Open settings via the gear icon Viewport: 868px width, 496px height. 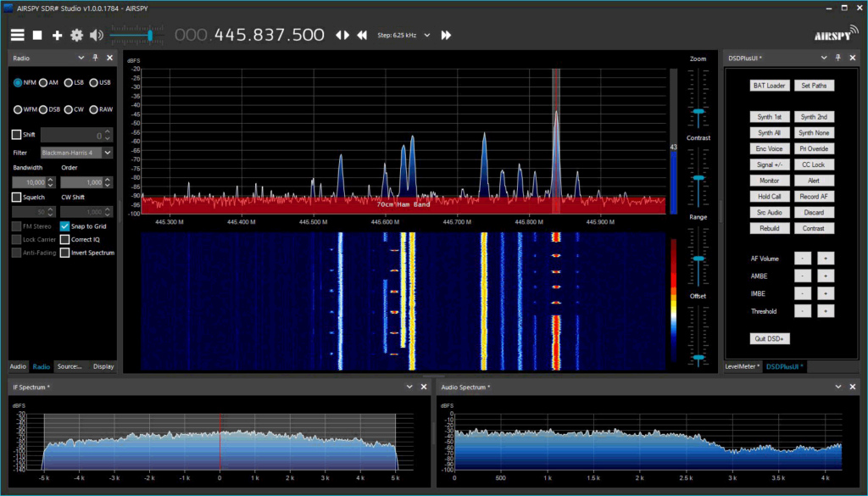coord(76,36)
